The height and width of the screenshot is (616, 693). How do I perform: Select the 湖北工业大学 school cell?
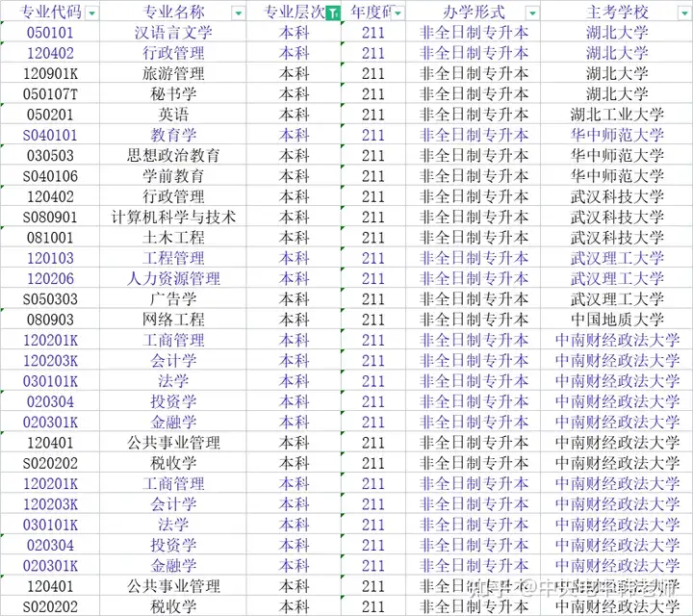tap(617, 115)
